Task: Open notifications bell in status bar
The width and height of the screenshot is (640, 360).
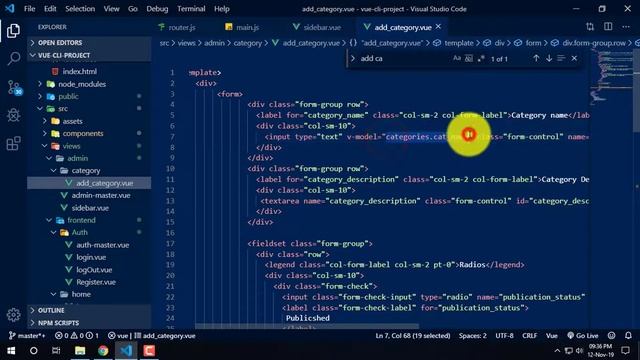Action: click(x=628, y=336)
